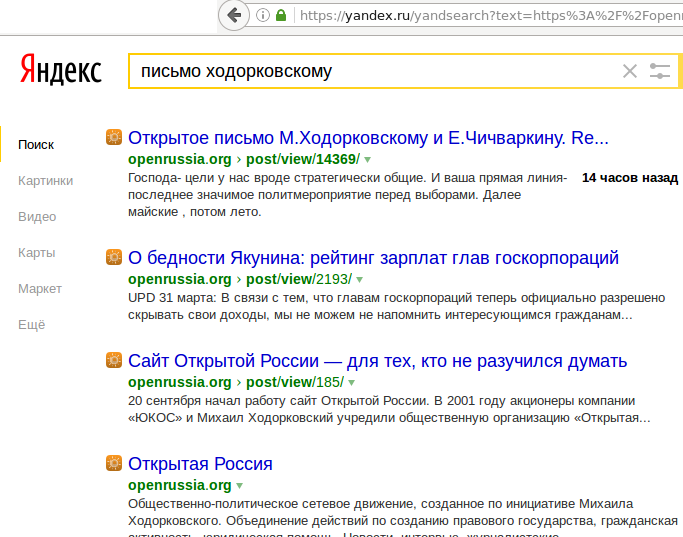Expand the dropdown arrow after the plain openrussia.org URL
The width and height of the screenshot is (683, 537).
(x=239, y=486)
